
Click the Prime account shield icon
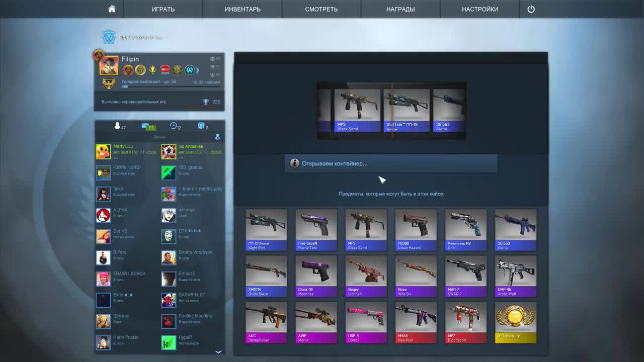click(109, 37)
